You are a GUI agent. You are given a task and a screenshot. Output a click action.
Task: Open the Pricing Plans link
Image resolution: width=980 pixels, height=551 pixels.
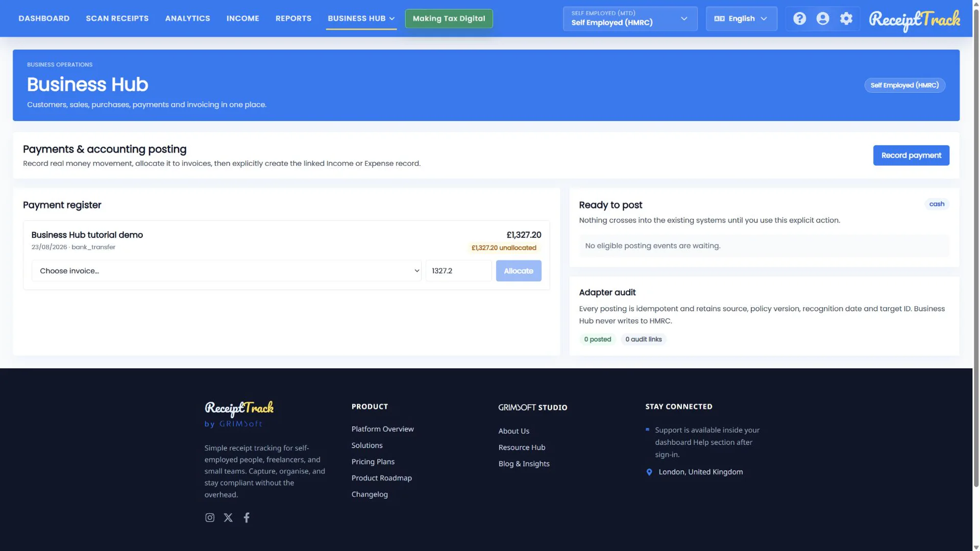pyautogui.click(x=373, y=462)
